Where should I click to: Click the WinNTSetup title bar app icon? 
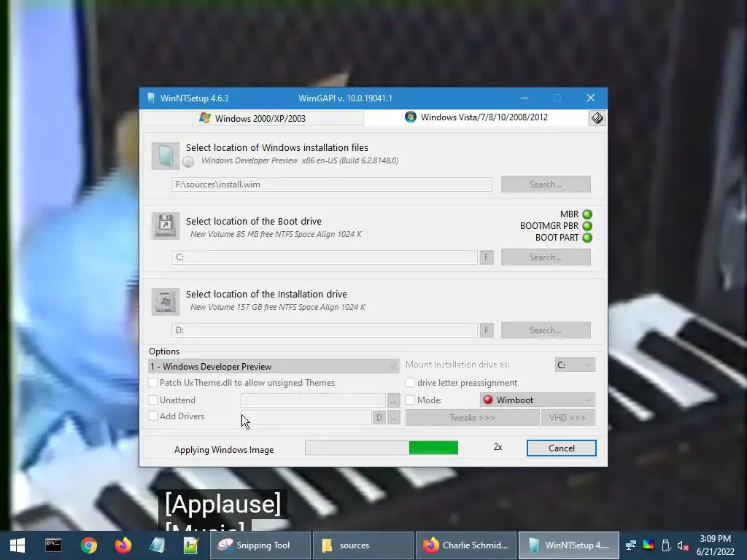point(151,98)
